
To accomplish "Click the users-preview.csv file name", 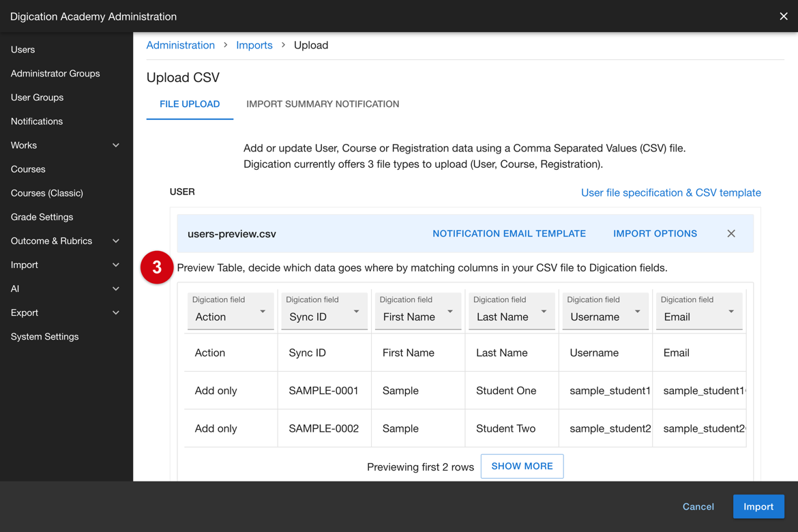I will click(x=232, y=234).
